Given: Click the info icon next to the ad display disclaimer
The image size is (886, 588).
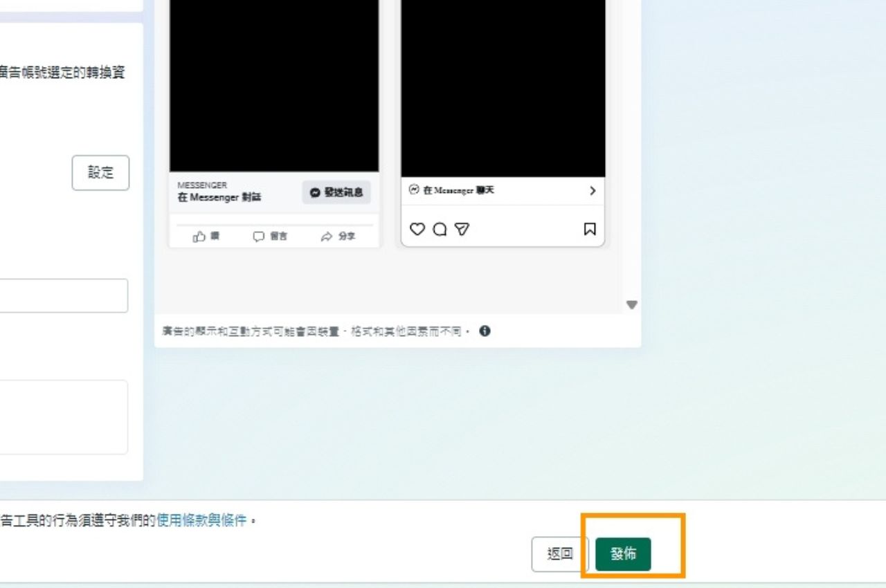Looking at the screenshot, I should coord(485,331).
